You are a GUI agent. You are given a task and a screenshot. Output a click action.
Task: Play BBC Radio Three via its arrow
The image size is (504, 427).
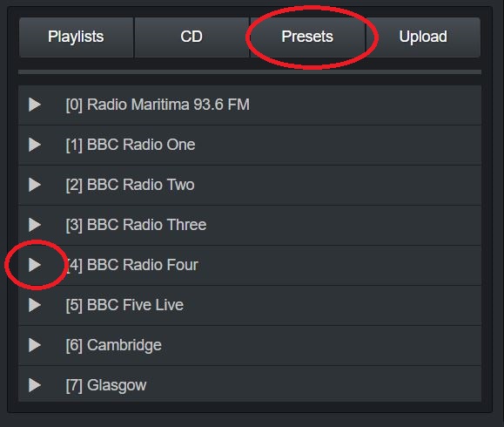[35, 225]
